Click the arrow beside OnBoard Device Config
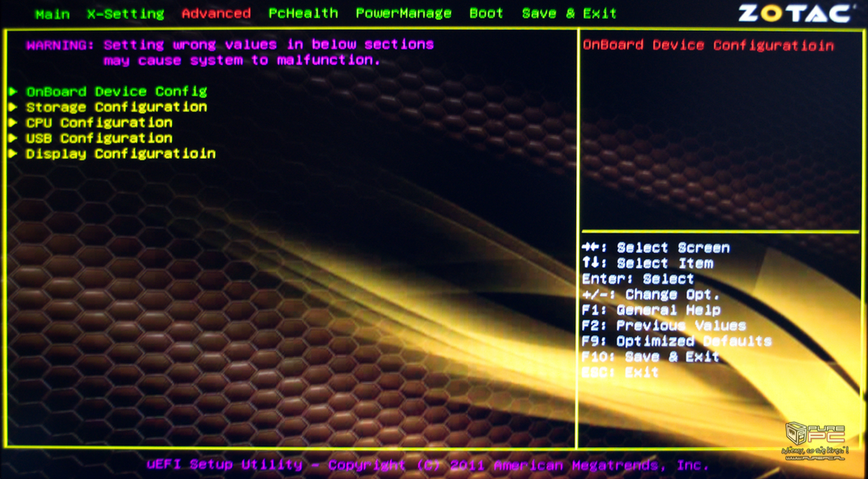The width and height of the screenshot is (868, 479). (14, 92)
